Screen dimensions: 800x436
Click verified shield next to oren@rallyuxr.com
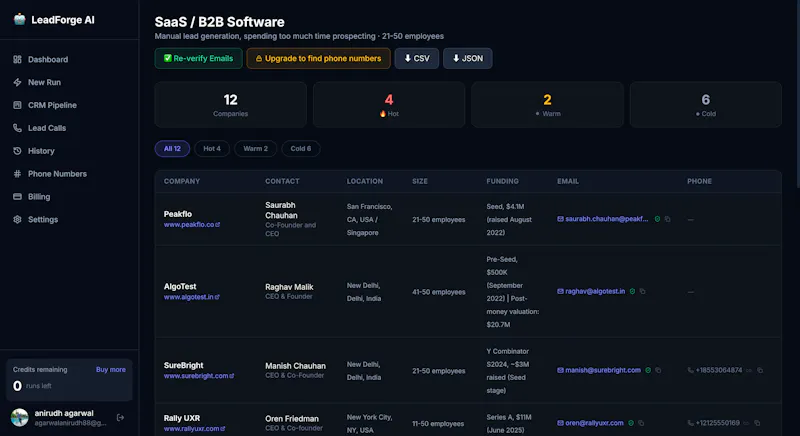click(631, 423)
